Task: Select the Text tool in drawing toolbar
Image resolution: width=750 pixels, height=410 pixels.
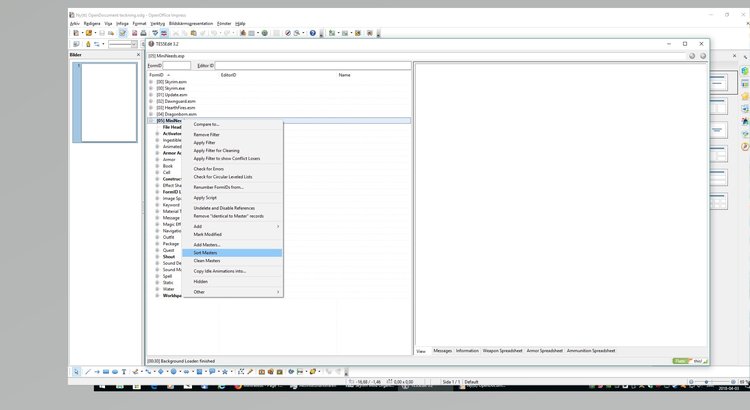Action: [x=124, y=372]
